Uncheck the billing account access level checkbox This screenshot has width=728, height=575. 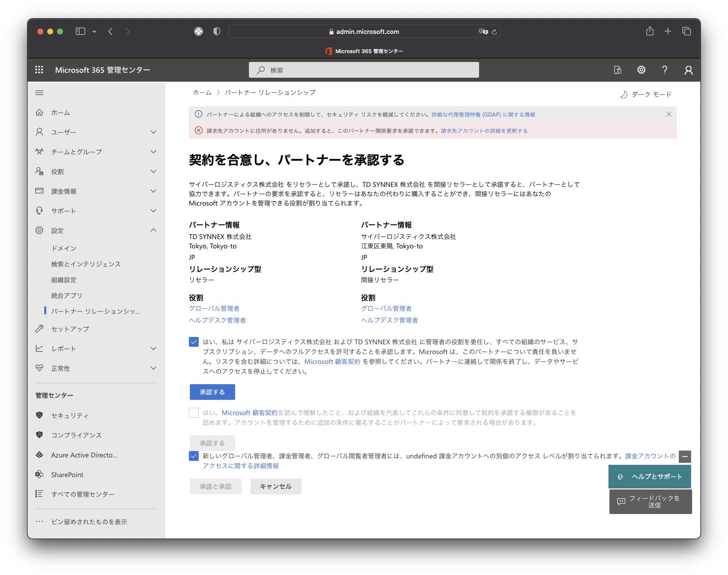194,456
